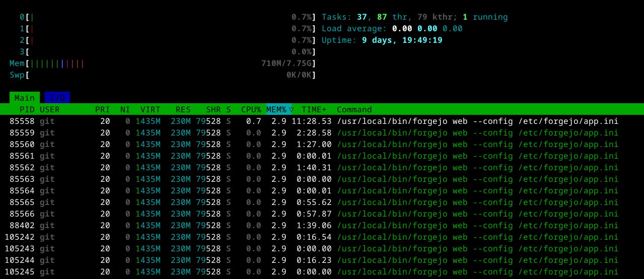Select process row with PID 85563
The width and height of the screenshot is (644, 279).
pos(322,179)
